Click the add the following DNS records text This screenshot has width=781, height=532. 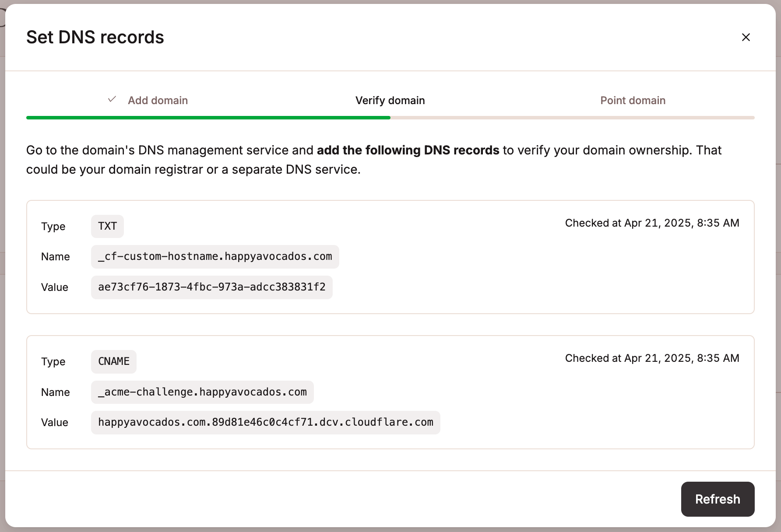(x=408, y=150)
